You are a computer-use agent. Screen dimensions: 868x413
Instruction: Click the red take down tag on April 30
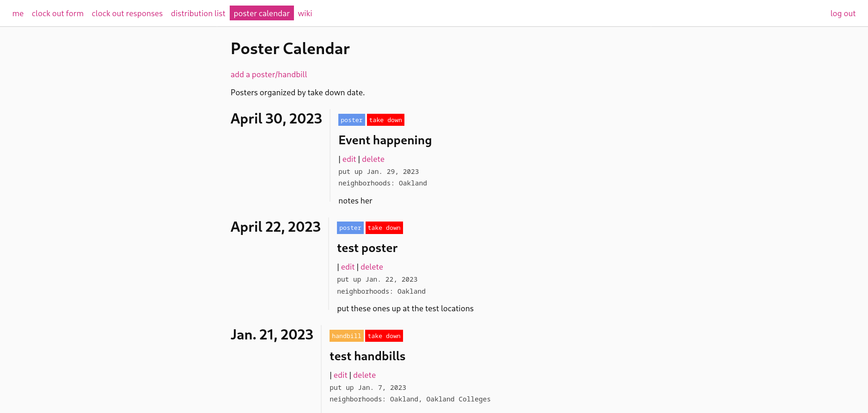pos(385,120)
